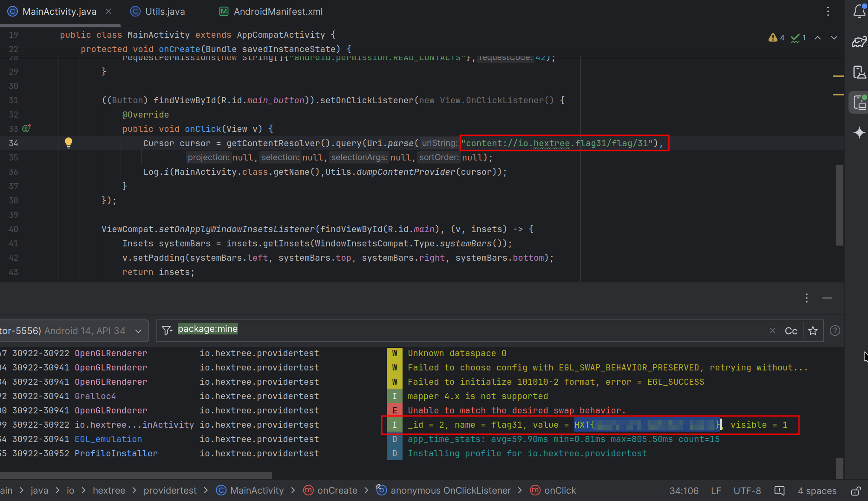Open the Device Manager sidebar icon
The width and height of the screenshot is (868, 501).
pos(859,72)
